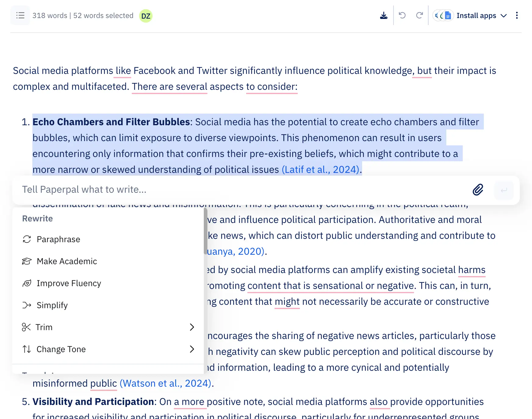Click the submit arrow button in prompt bar
Screen dimensions: 532x419
pyautogui.click(x=504, y=190)
